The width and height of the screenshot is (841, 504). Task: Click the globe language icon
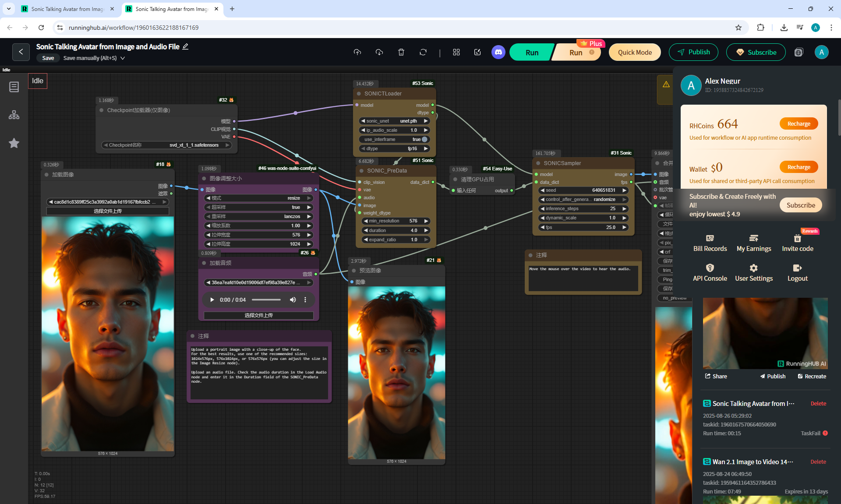pyautogui.click(x=799, y=52)
